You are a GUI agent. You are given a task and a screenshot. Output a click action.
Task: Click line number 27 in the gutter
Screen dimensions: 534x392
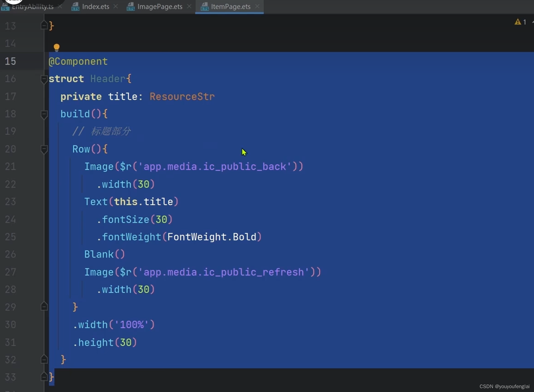(x=10, y=272)
